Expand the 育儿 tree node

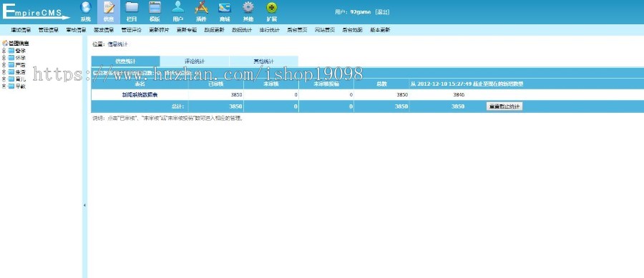[4, 79]
